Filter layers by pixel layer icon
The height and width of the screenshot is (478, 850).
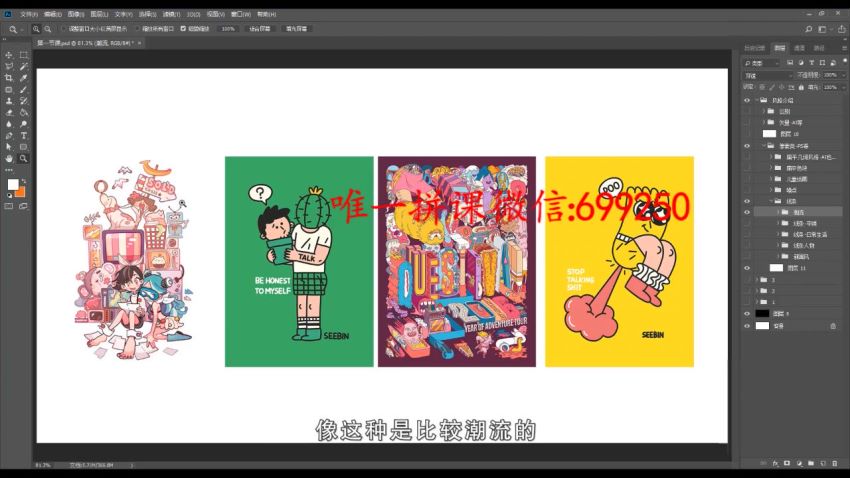click(790, 63)
